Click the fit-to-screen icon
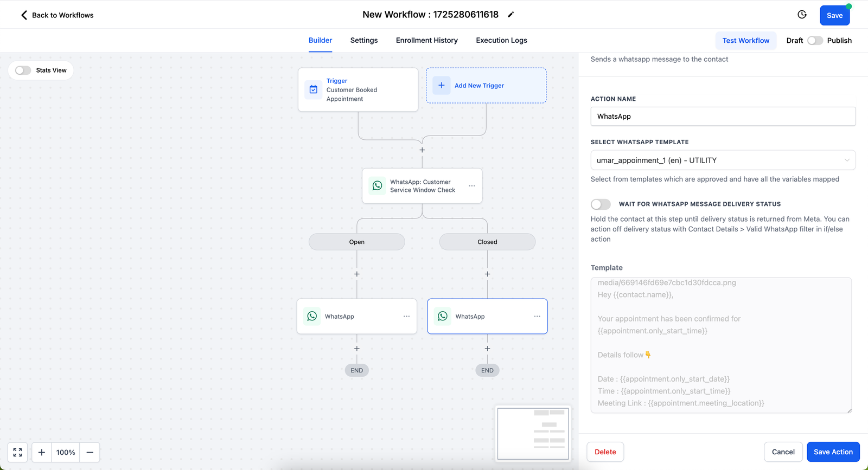The height and width of the screenshot is (470, 868). (x=18, y=452)
